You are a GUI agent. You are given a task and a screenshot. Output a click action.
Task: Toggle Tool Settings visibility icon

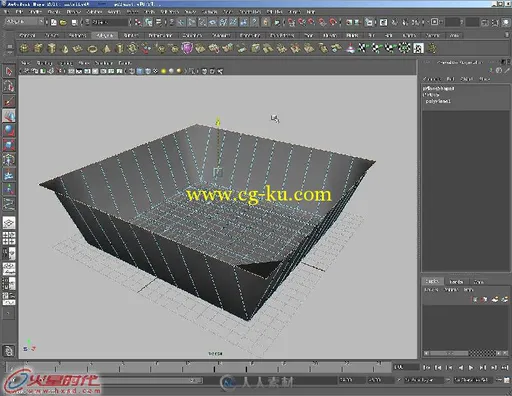pos(495,22)
